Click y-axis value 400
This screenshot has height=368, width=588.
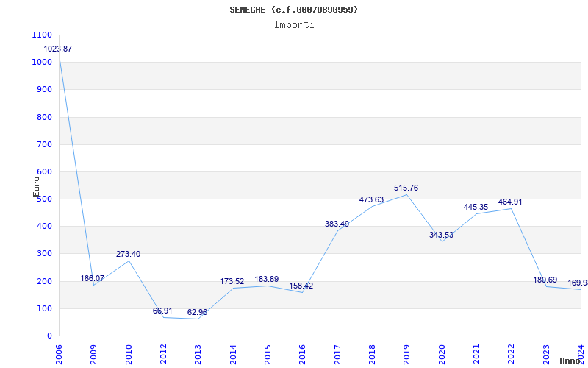(45, 227)
